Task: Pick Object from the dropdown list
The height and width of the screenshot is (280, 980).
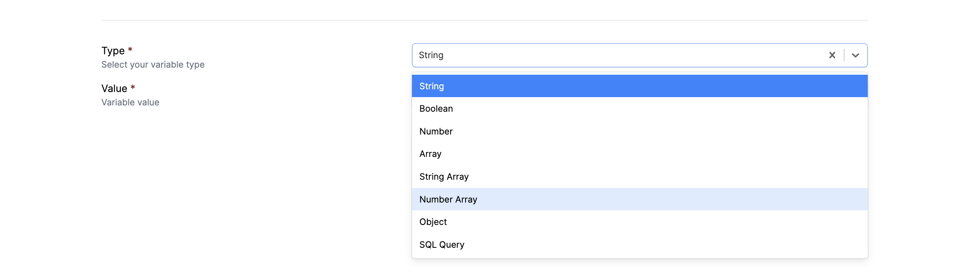Action: point(640,222)
